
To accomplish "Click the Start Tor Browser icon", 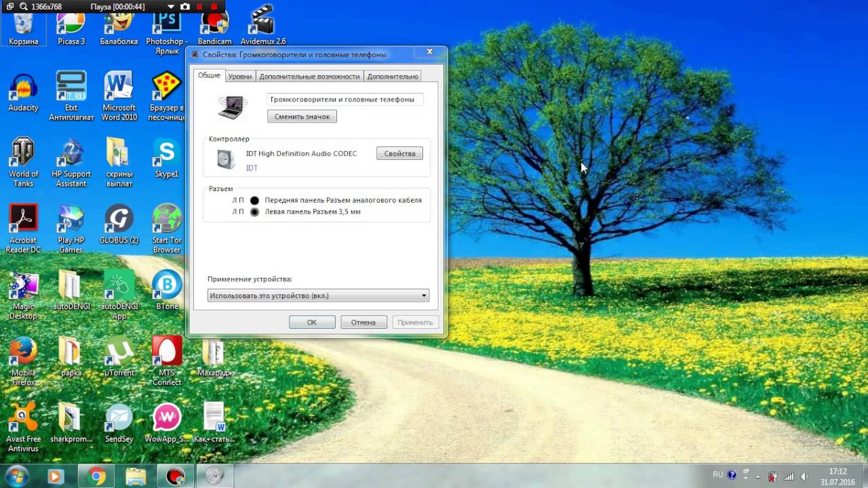I will pos(166,224).
